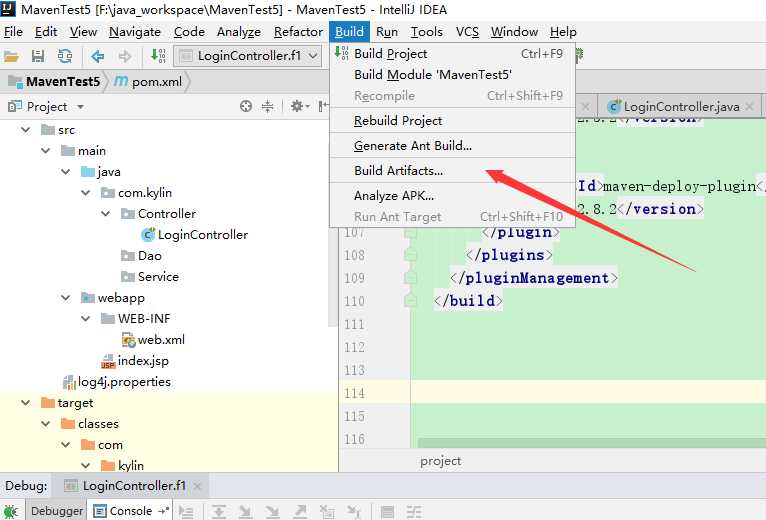Open the Code menu
The image size is (766, 520).
point(189,32)
